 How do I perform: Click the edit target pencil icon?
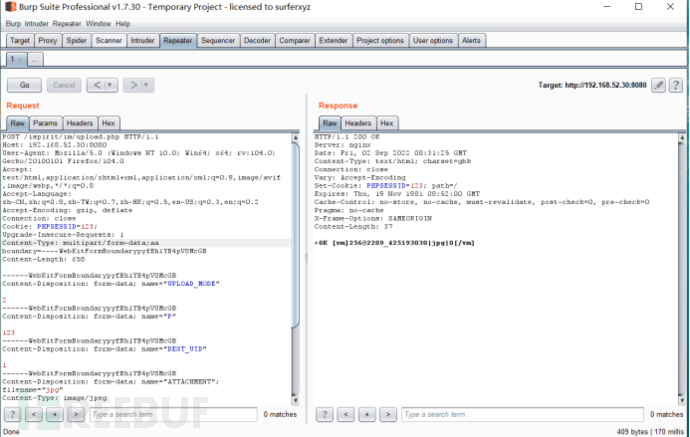659,86
